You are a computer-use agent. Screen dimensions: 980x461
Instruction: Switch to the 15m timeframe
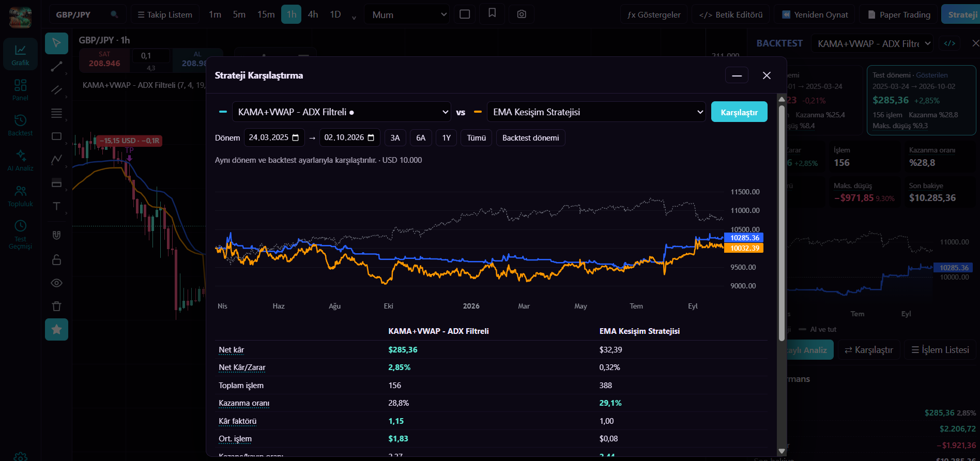click(x=266, y=14)
